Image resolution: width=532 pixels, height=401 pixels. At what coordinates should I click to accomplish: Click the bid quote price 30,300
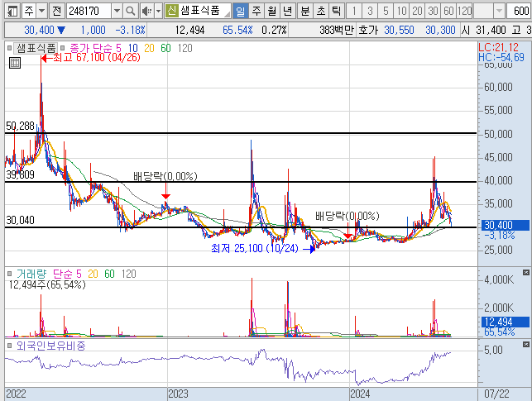[440, 30]
